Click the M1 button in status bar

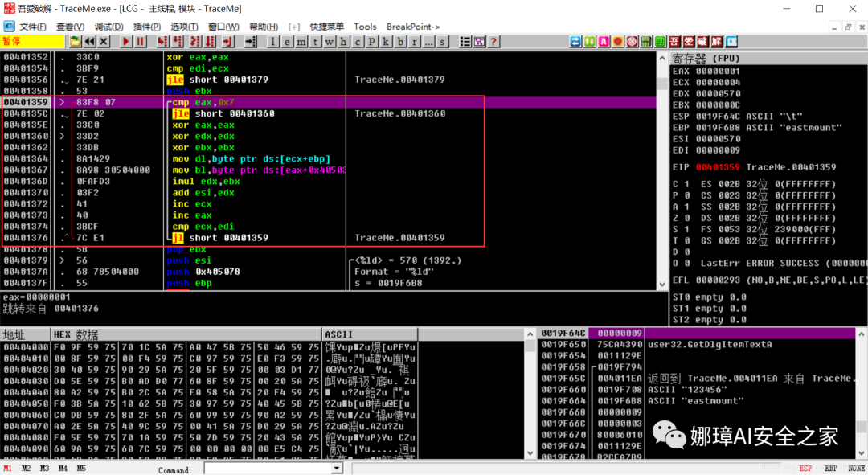pyautogui.click(x=7, y=469)
